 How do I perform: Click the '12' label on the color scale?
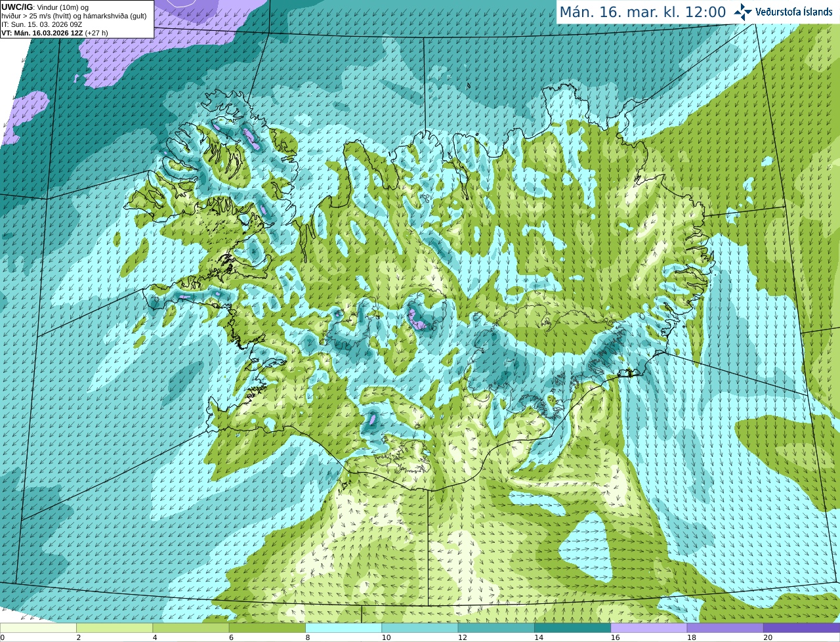point(462,637)
